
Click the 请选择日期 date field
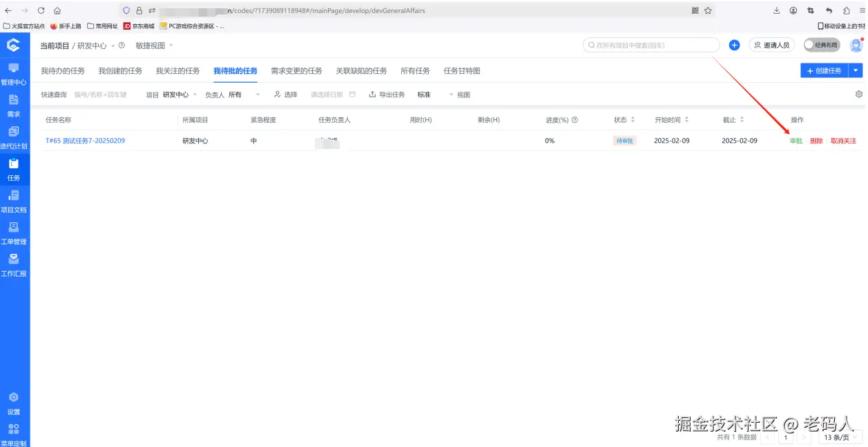tap(327, 95)
